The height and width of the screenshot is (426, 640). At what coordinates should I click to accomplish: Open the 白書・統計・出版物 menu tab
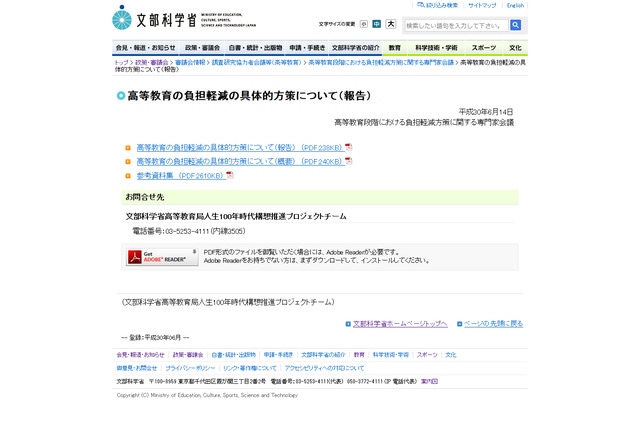point(255,48)
